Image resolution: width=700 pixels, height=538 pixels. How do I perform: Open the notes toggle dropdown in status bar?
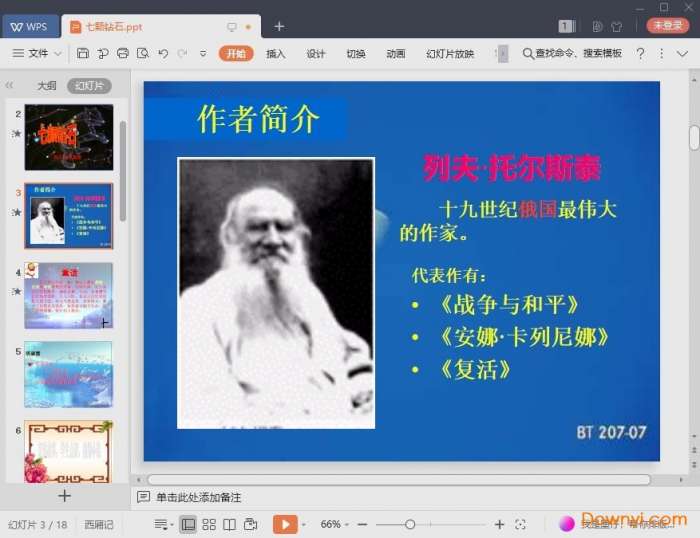click(x=163, y=525)
